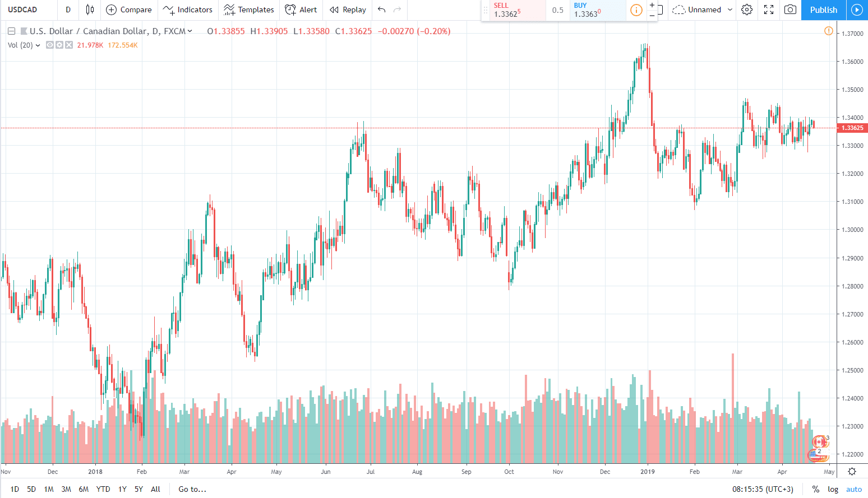This screenshot has height=498, width=868.
Task: Hide the Vol (20) indicator with eye icon
Action: point(50,45)
